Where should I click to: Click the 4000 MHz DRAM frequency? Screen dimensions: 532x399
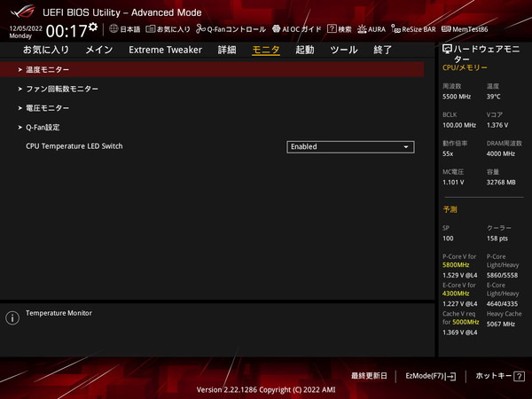[x=501, y=153]
